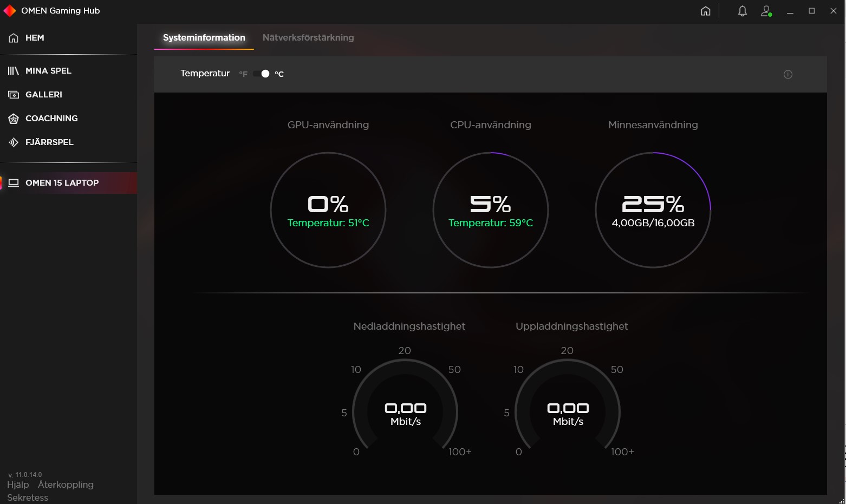The height and width of the screenshot is (504, 846).
Task: Select the Systeminformation tab
Action: coord(204,38)
